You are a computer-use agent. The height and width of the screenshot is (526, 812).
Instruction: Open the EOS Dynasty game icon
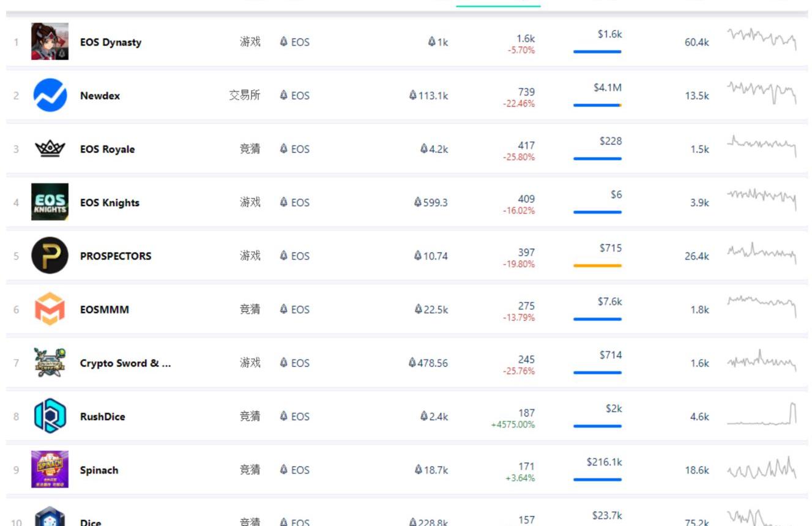tap(50, 42)
